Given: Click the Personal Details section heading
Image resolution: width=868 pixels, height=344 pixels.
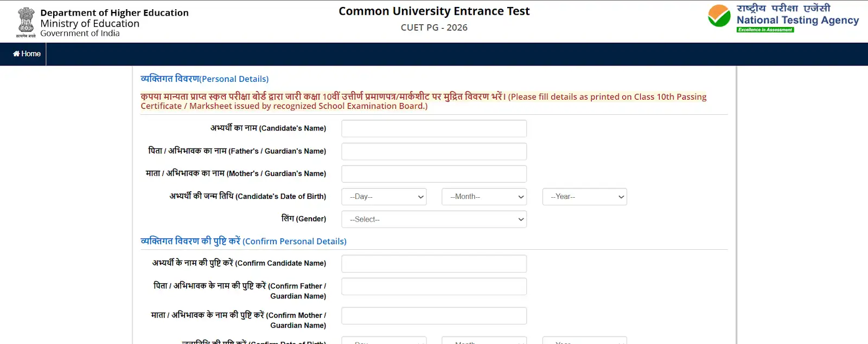Looking at the screenshot, I should 205,79.
